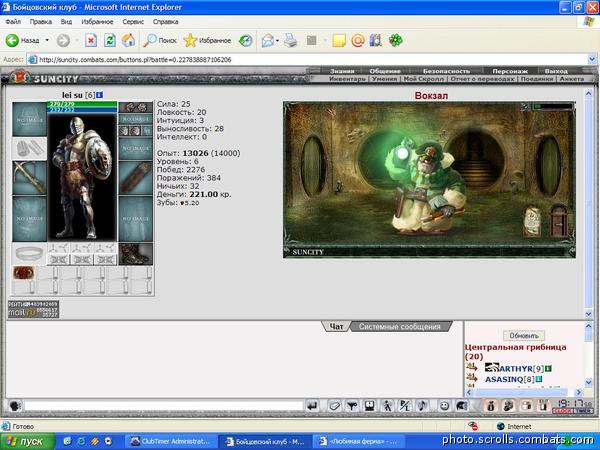This screenshot has width=600, height=450.
Task: Click the green clover ICQ icon
Action: point(396,40)
